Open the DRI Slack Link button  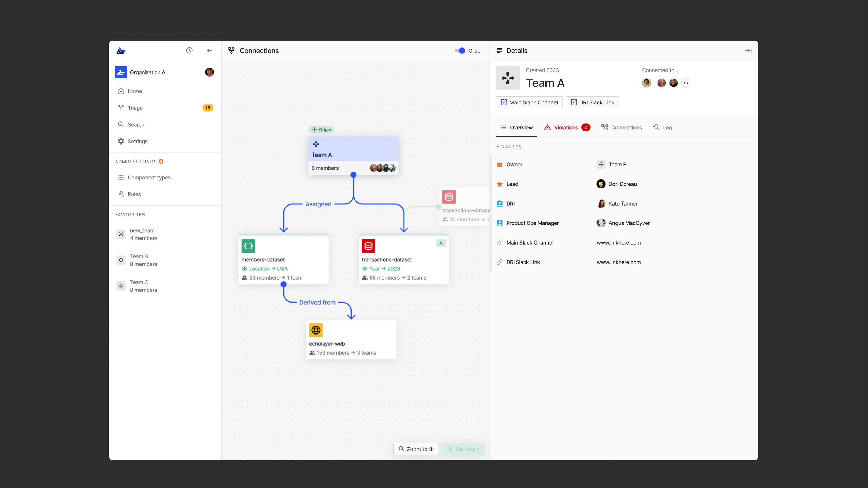[592, 102]
